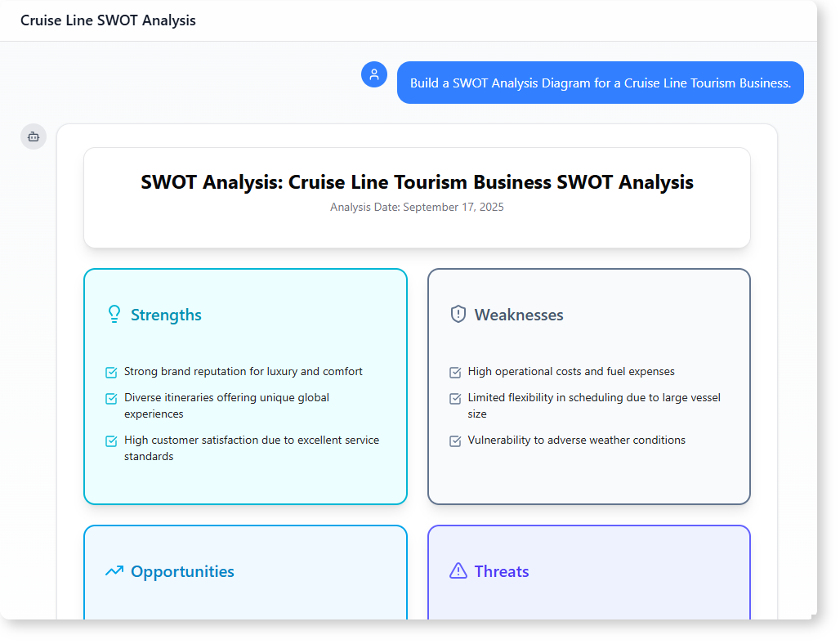Click the Weaknesses shield icon
840x644 pixels.
point(458,315)
